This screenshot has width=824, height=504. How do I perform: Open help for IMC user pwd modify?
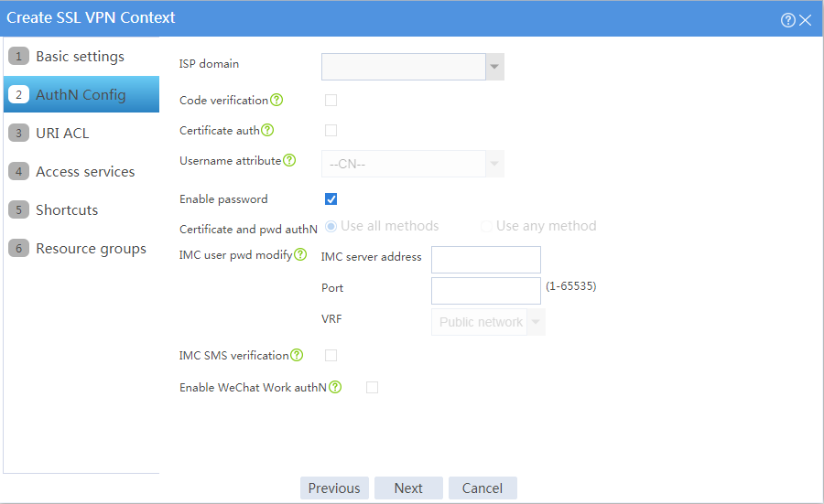point(300,254)
